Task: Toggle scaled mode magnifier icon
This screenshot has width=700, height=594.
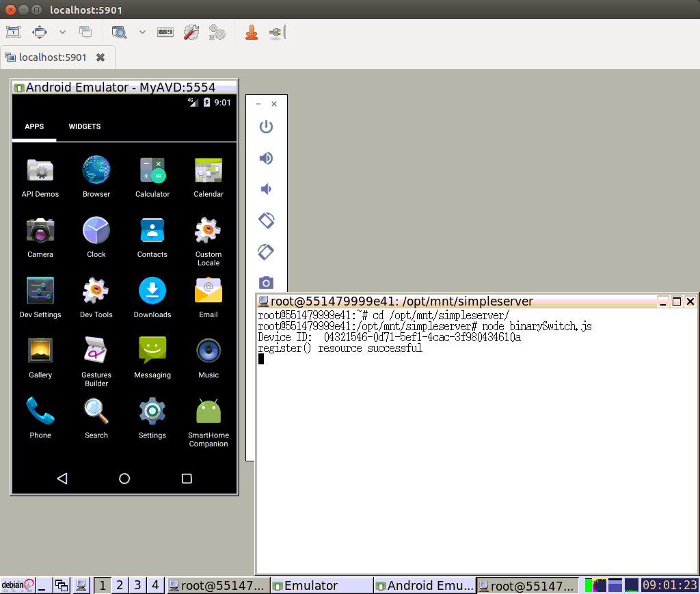Action: click(119, 32)
